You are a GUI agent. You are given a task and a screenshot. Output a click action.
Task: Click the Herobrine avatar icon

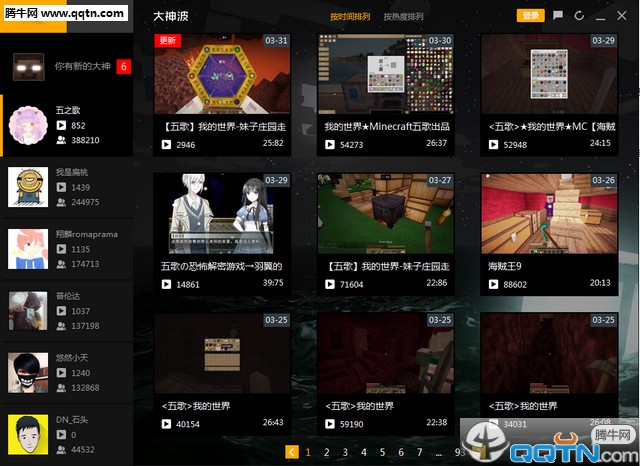coord(29,67)
